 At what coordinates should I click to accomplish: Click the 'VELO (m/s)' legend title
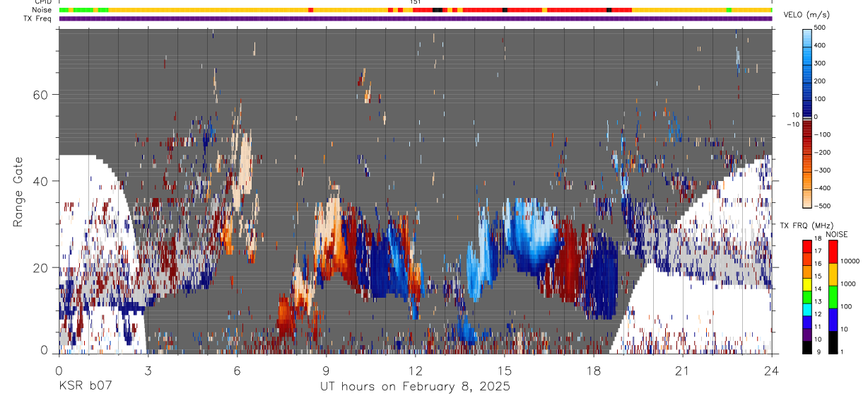point(807,15)
